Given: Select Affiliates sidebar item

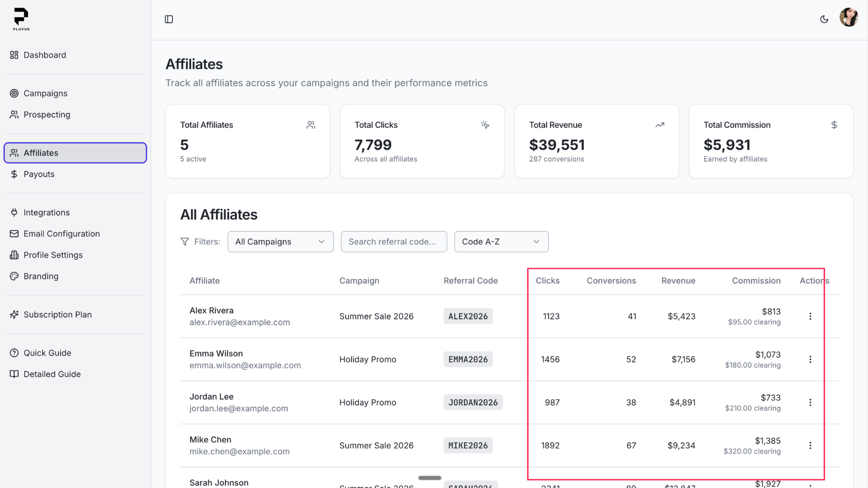Looking at the screenshot, I should pos(75,153).
